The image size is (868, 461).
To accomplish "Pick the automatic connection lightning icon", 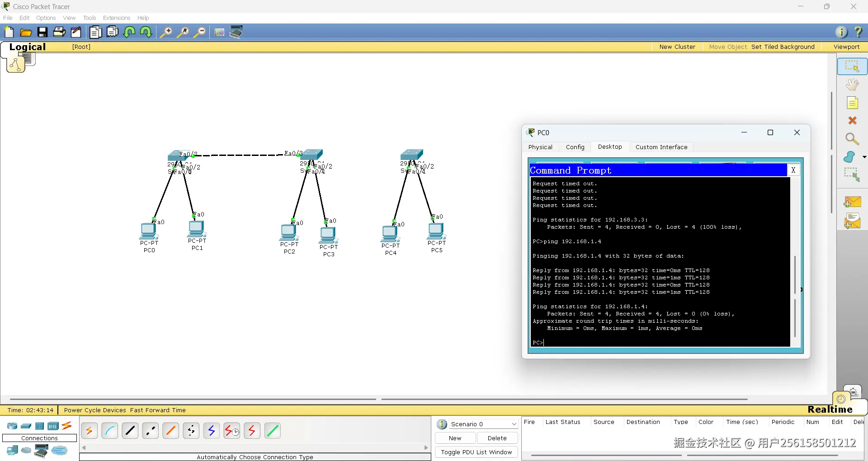I will point(90,431).
